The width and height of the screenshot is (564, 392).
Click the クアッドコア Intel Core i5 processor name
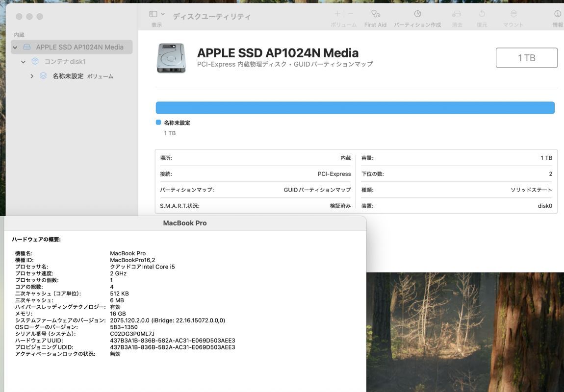pos(142,267)
